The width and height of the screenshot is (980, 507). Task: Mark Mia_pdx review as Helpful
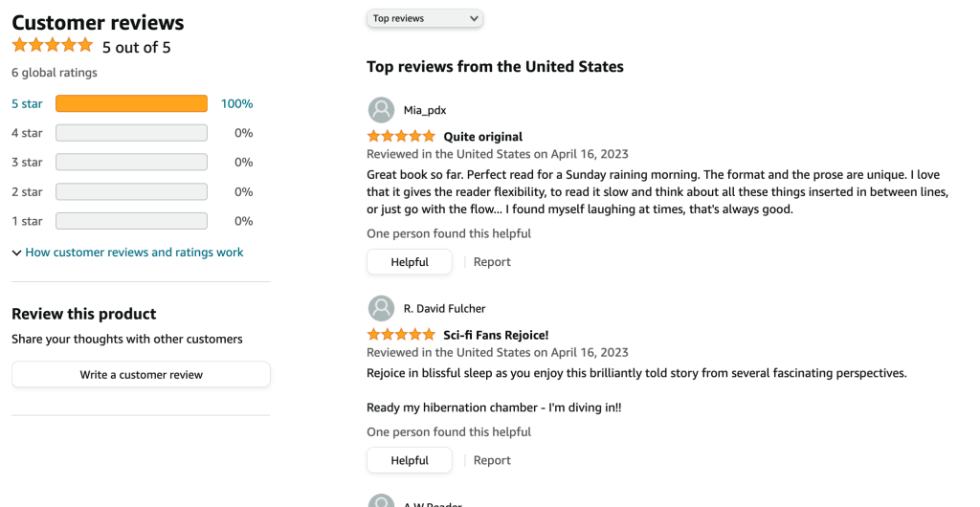click(x=409, y=262)
